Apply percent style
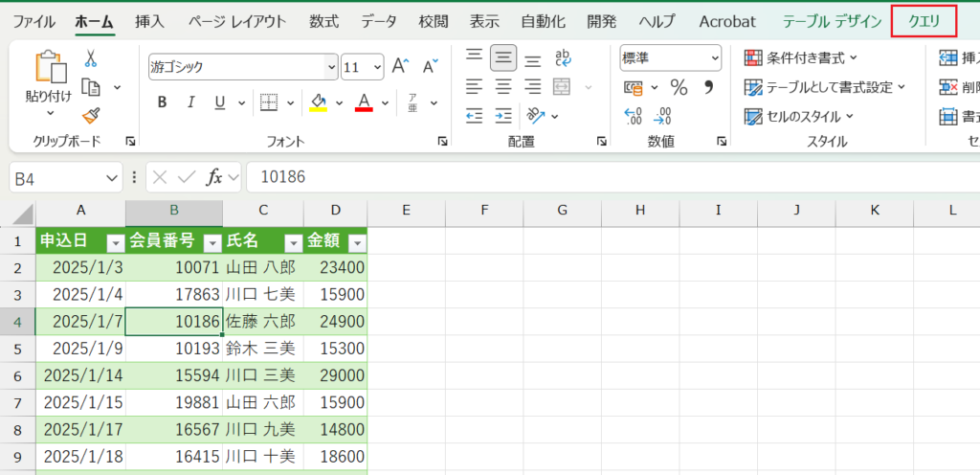 pyautogui.click(x=679, y=87)
